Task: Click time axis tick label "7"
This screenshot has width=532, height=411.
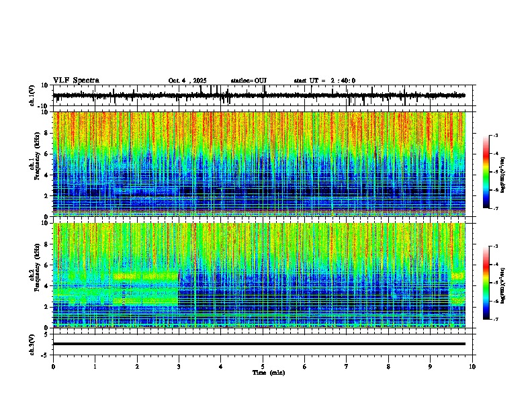Action: click(x=347, y=367)
